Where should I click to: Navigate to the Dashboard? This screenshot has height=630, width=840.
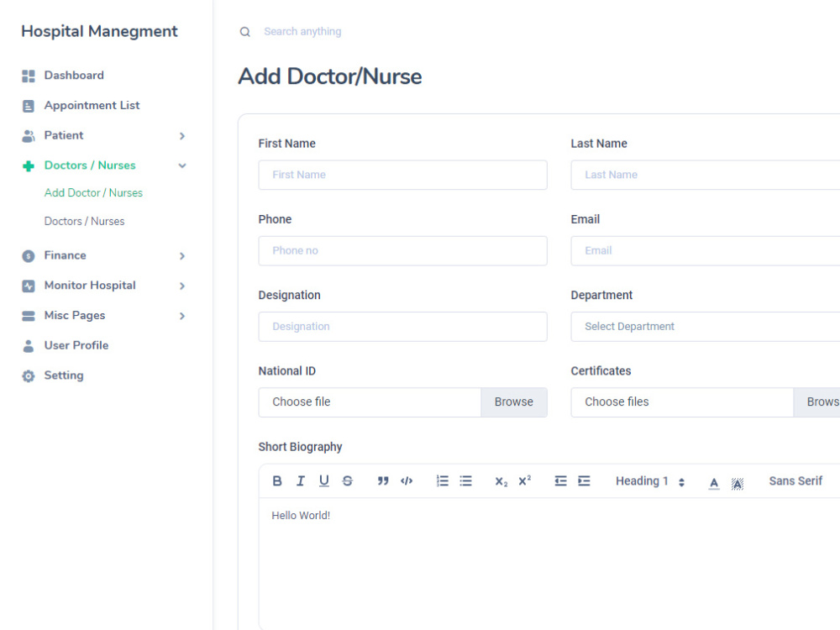(x=74, y=75)
